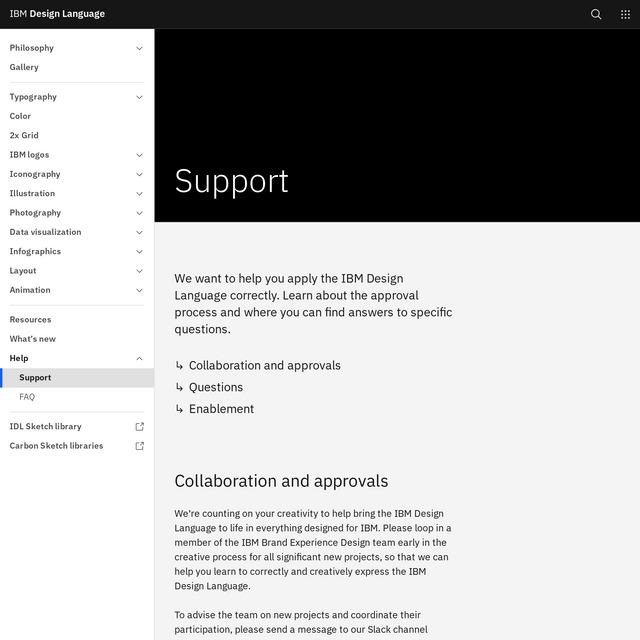The image size is (640, 640).
Task: Click arrow icon before Questions anchor
Action: [179, 387]
